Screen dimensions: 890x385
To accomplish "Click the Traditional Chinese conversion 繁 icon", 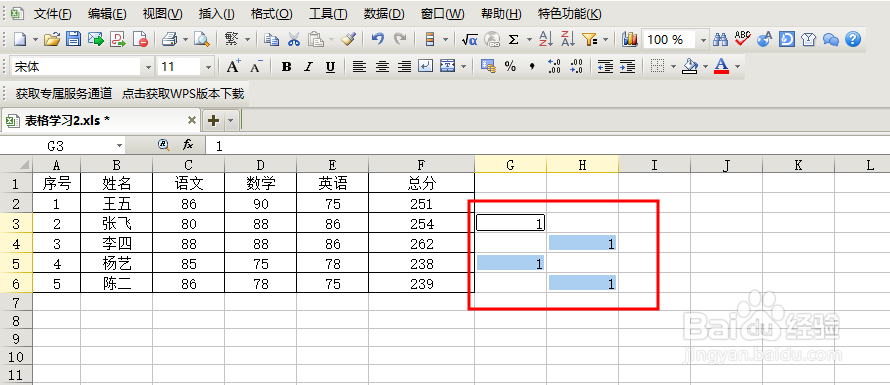I will [x=232, y=39].
